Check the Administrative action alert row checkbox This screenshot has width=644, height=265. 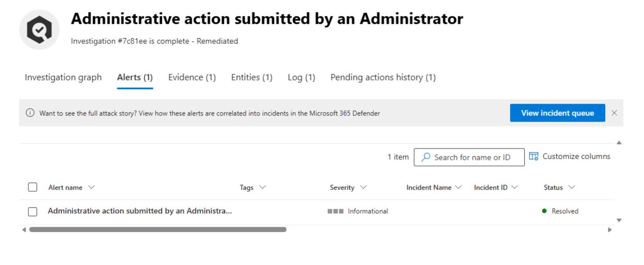(33, 211)
